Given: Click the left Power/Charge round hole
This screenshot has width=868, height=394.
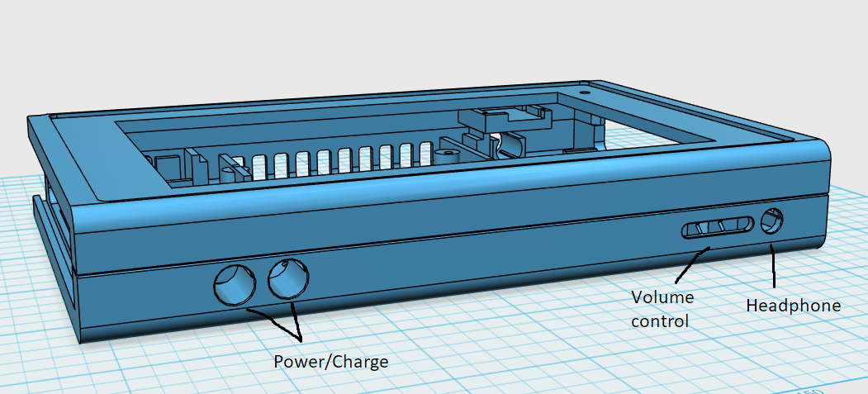Looking at the screenshot, I should [235, 284].
